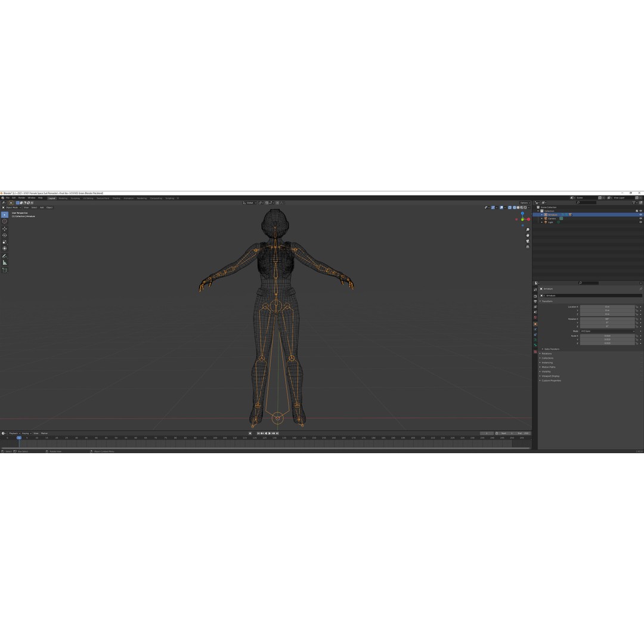Screen dimensions: 644x644
Task: Open the Bone properties tab icon
Action: (x=535, y=345)
